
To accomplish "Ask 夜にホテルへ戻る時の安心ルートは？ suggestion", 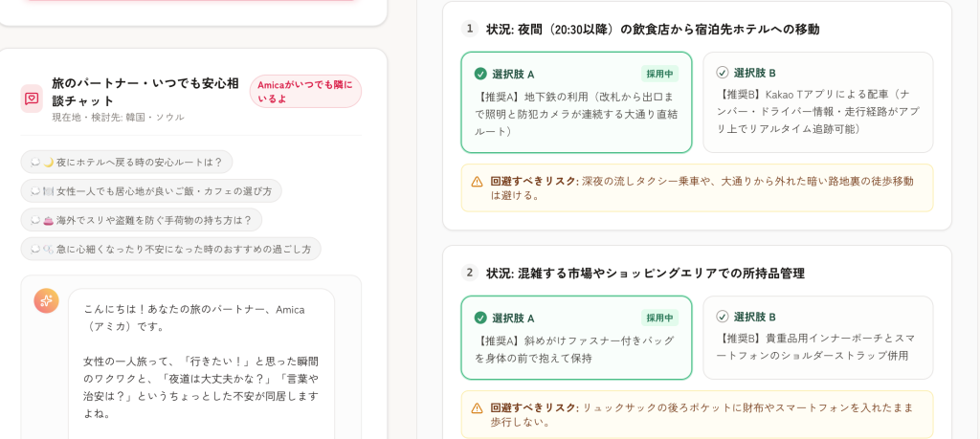I will [127, 162].
